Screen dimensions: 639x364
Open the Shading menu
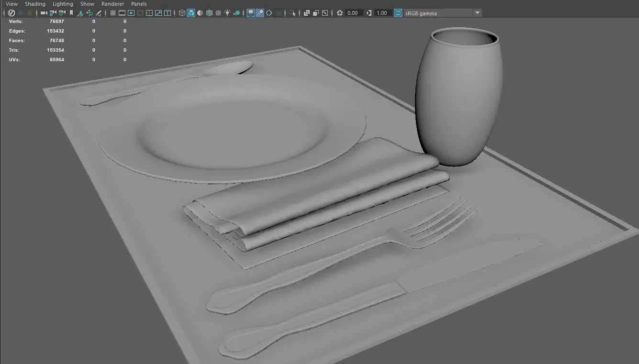pyautogui.click(x=35, y=4)
